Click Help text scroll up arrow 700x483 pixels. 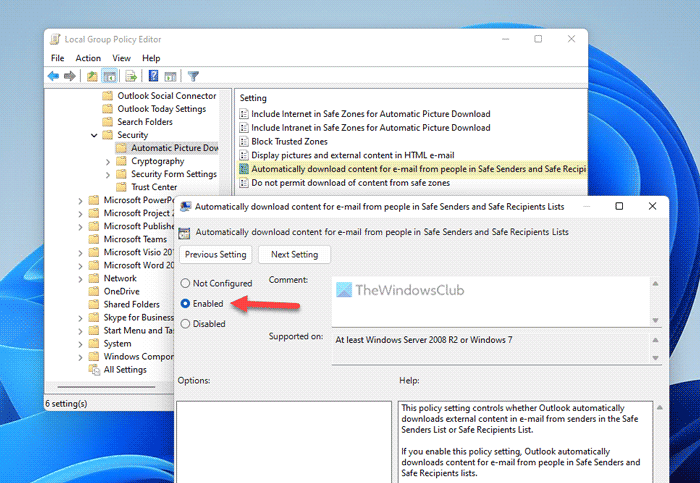tap(659, 407)
